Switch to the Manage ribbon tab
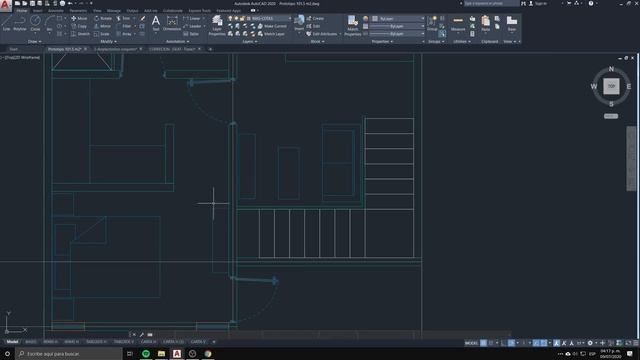Screen dimensions: 640x360 point(113,11)
